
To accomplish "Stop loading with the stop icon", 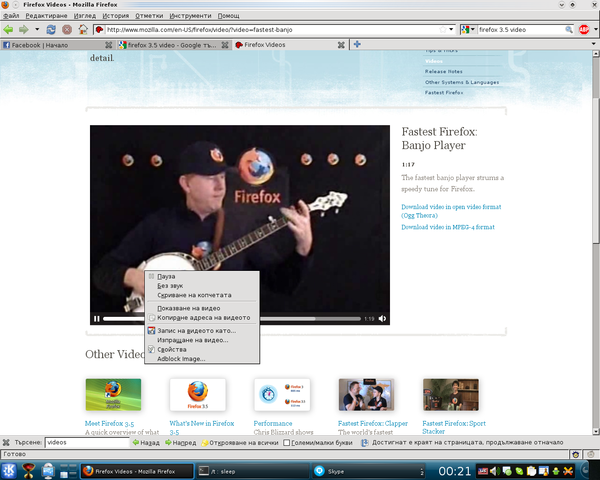I will click(x=67, y=29).
